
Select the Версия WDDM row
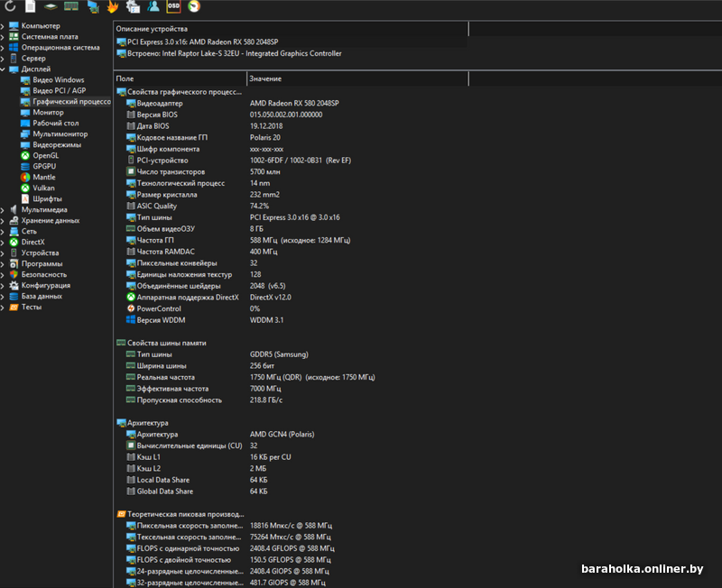click(x=291, y=320)
